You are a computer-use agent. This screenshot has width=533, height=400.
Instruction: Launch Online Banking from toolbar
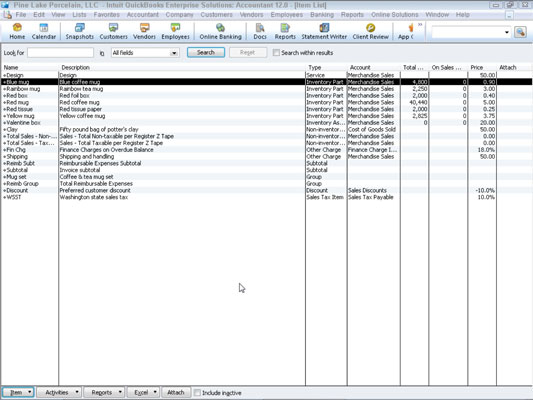point(220,31)
